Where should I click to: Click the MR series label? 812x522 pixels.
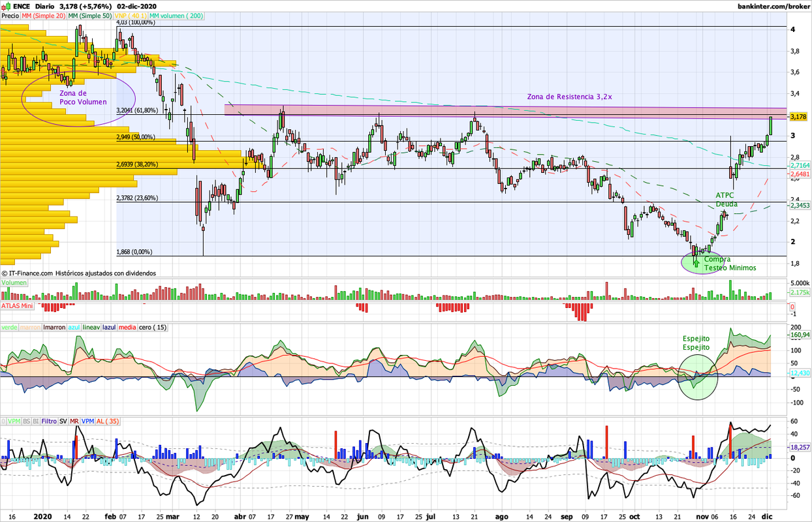tap(74, 421)
